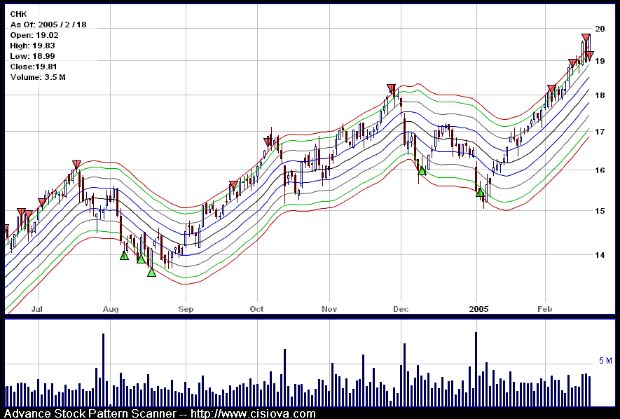Click the 14 price axis label
The image size is (620, 419).
click(x=600, y=255)
